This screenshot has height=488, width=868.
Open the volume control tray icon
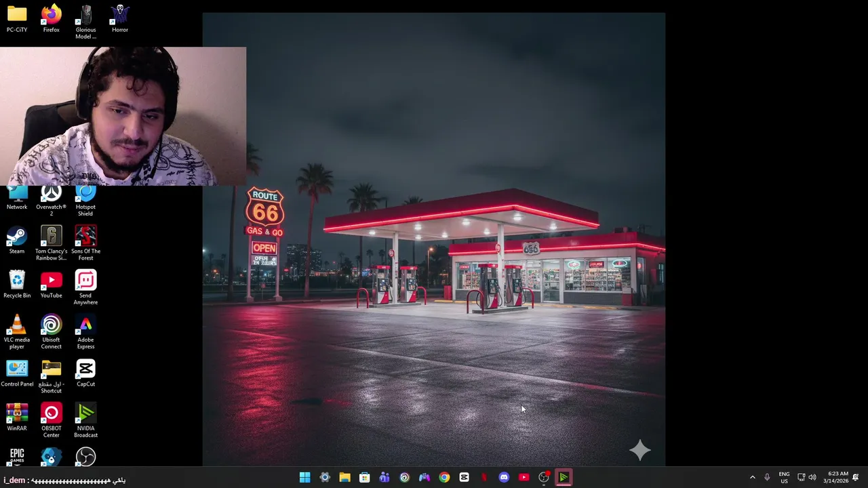coord(812,477)
